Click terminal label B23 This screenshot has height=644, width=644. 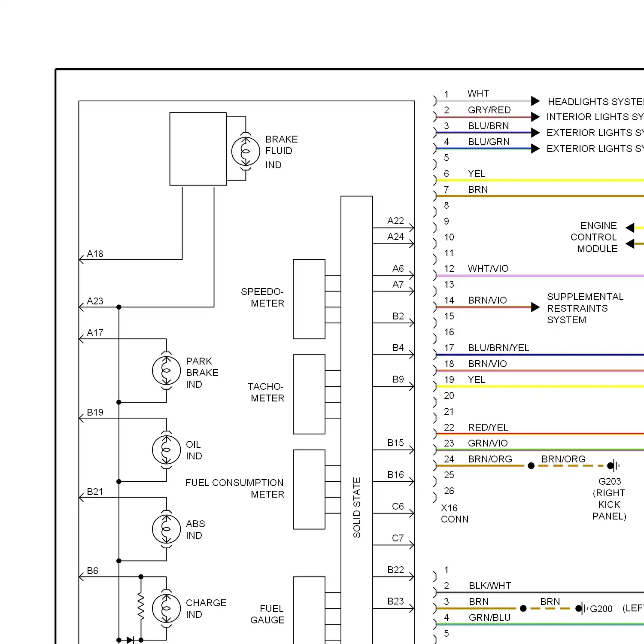395,601
